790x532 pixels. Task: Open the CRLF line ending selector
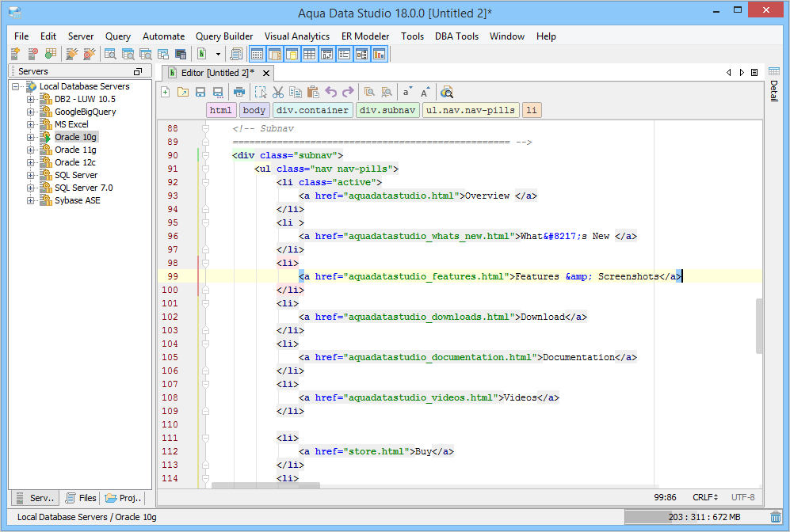[x=705, y=497]
